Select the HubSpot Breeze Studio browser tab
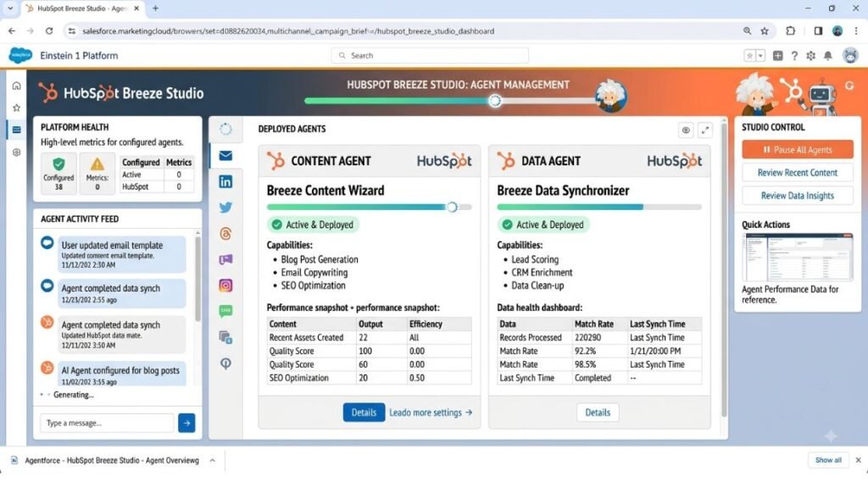 coord(83,8)
